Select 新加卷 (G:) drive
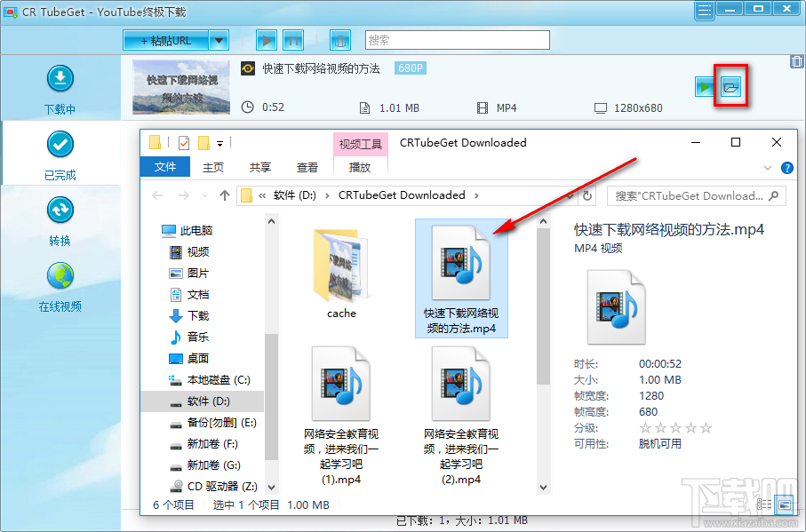 [x=205, y=465]
